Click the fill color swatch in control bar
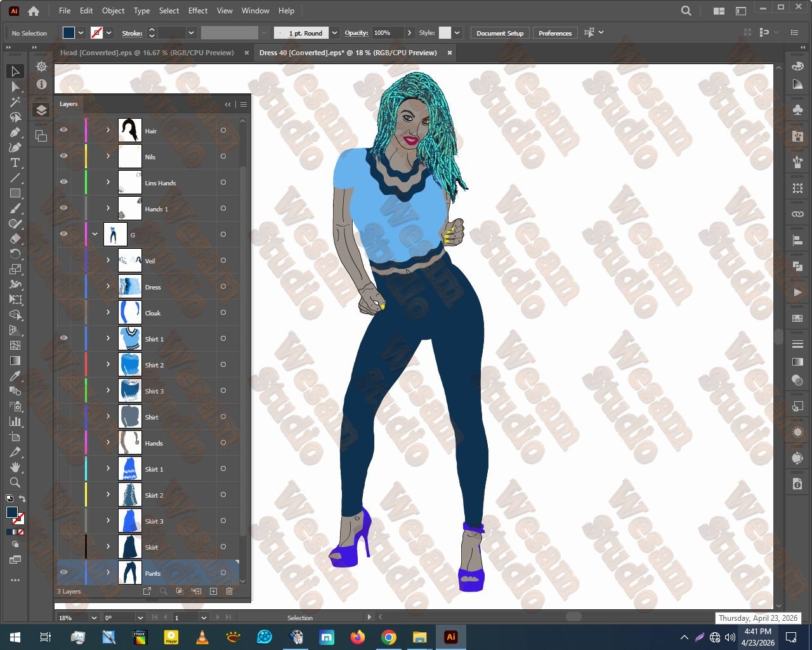Image resolution: width=812 pixels, height=650 pixels. 69,33
